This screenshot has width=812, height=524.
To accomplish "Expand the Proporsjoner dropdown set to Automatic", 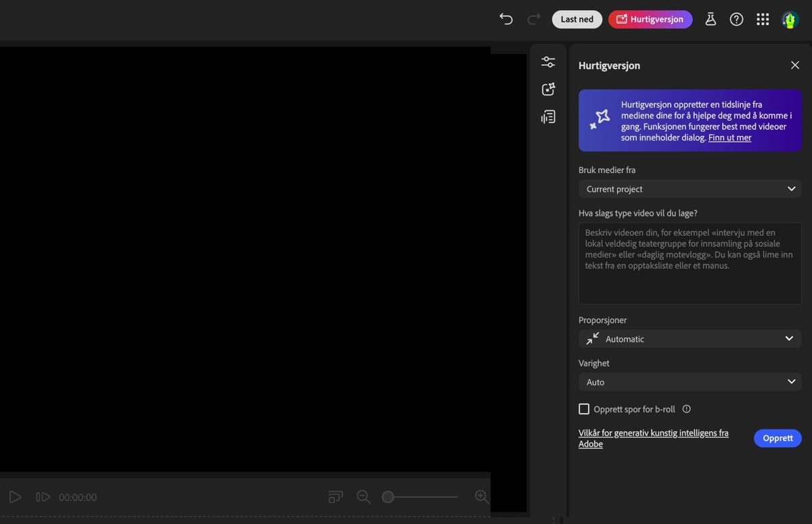I will 689,338.
